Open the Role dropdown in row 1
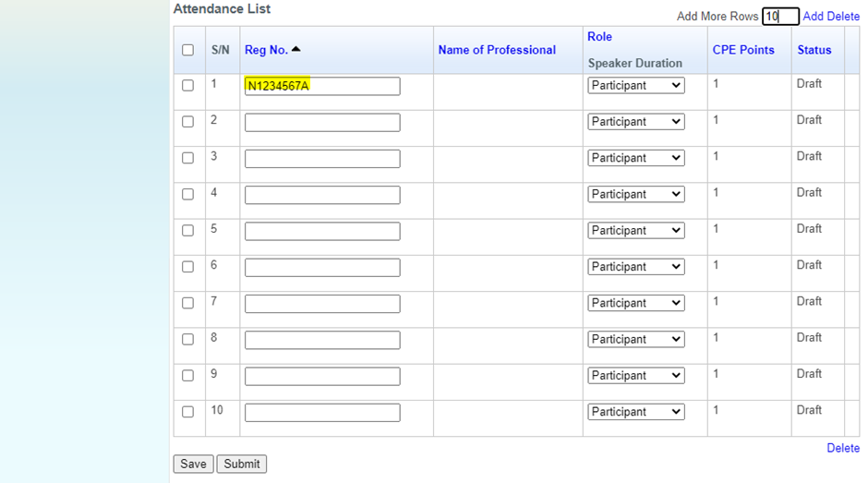The width and height of the screenshot is (868, 483). pyautogui.click(x=636, y=86)
